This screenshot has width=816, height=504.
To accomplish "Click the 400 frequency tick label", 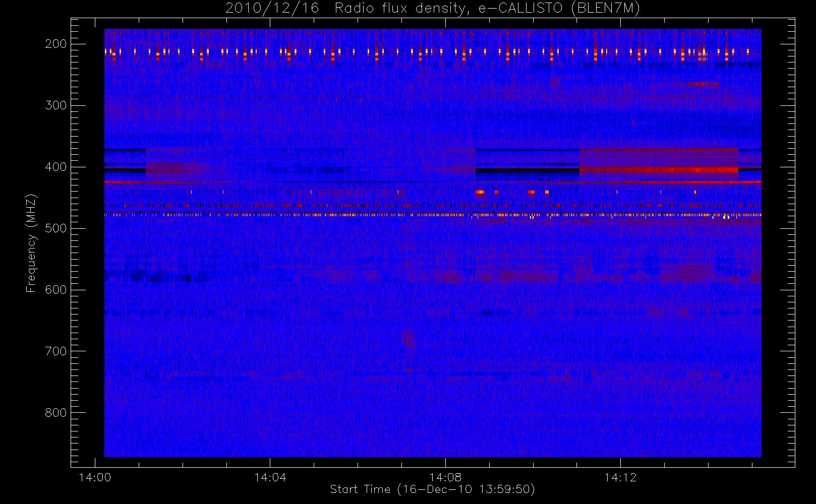I will [56, 167].
